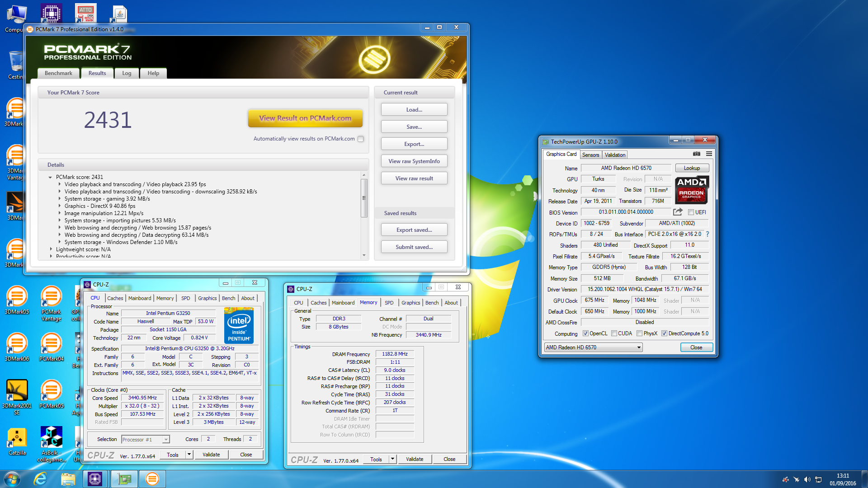868x488 pixels.
Task: Toggle automatically view results on PCMark.com
Action: tap(361, 139)
